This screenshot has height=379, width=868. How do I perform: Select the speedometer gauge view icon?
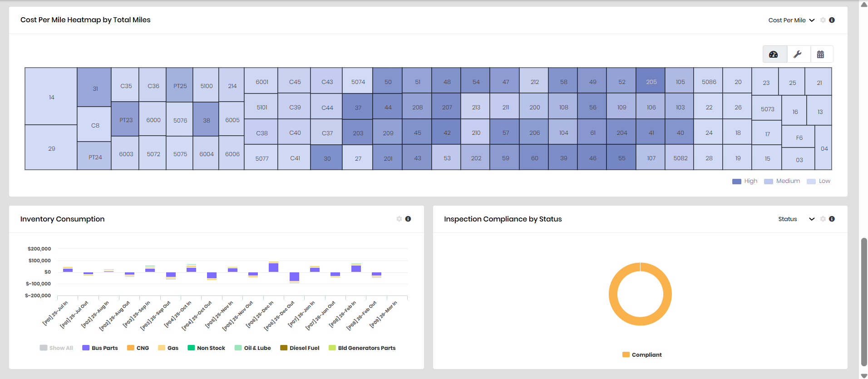point(774,54)
